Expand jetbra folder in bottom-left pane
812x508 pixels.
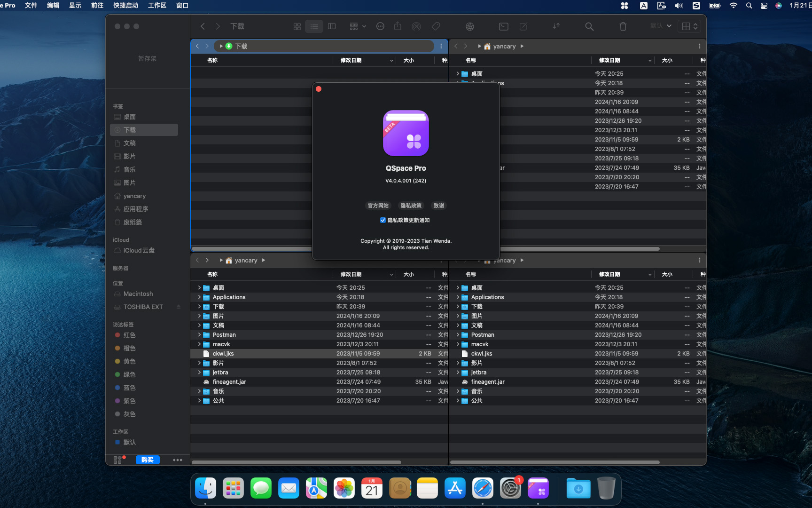pos(199,372)
